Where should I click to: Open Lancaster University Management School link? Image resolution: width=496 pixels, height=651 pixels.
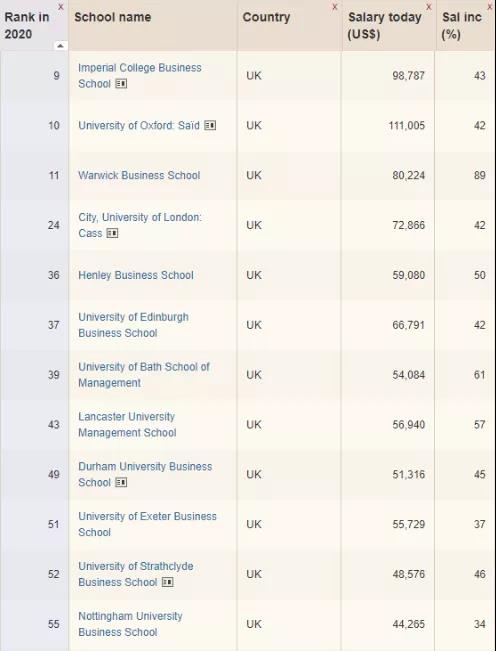[x=127, y=424]
